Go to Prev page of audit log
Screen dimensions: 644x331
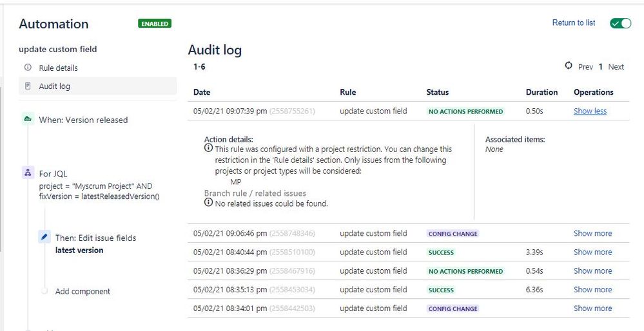click(585, 67)
